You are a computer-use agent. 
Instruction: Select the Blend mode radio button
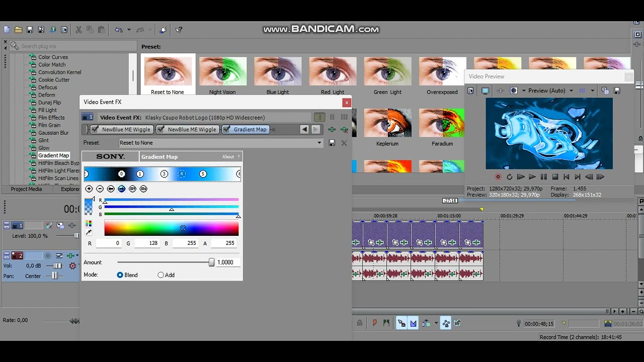coord(120,275)
